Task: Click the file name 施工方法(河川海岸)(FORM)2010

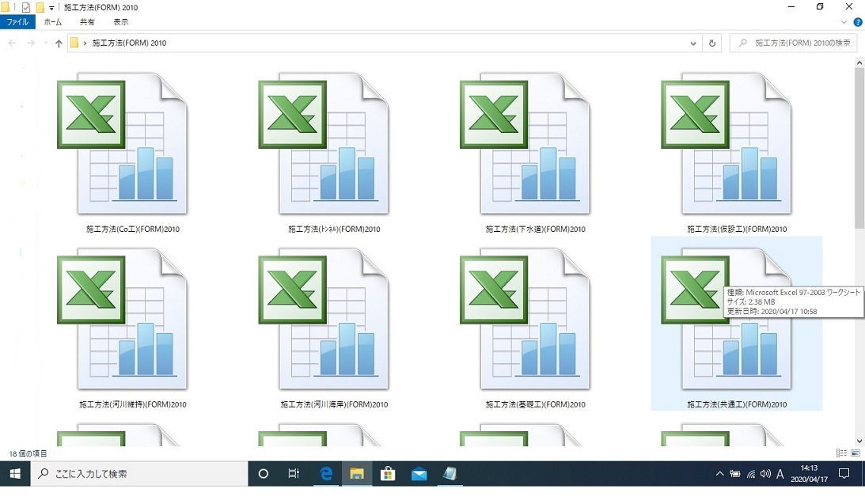Action: (x=334, y=404)
